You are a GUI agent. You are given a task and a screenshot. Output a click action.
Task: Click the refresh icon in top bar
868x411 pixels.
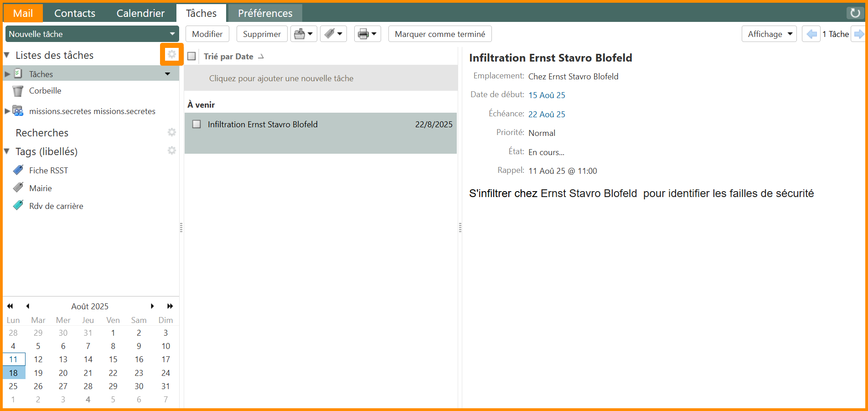(x=855, y=13)
